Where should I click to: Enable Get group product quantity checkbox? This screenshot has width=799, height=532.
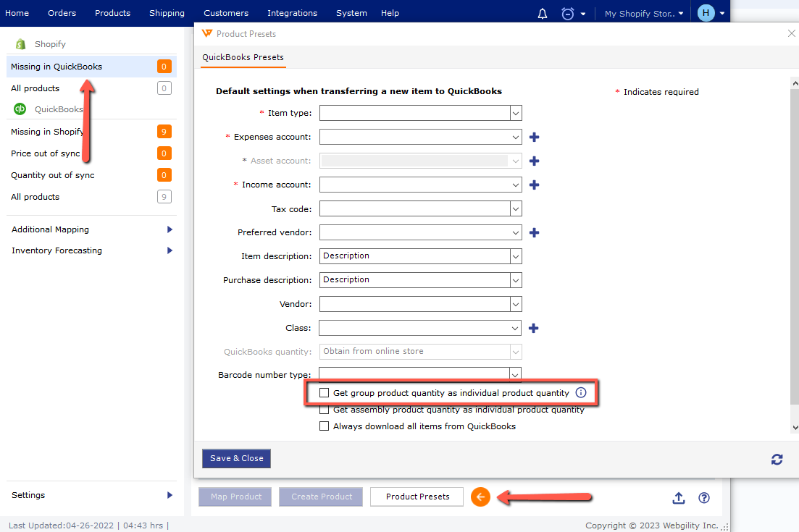pos(324,392)
